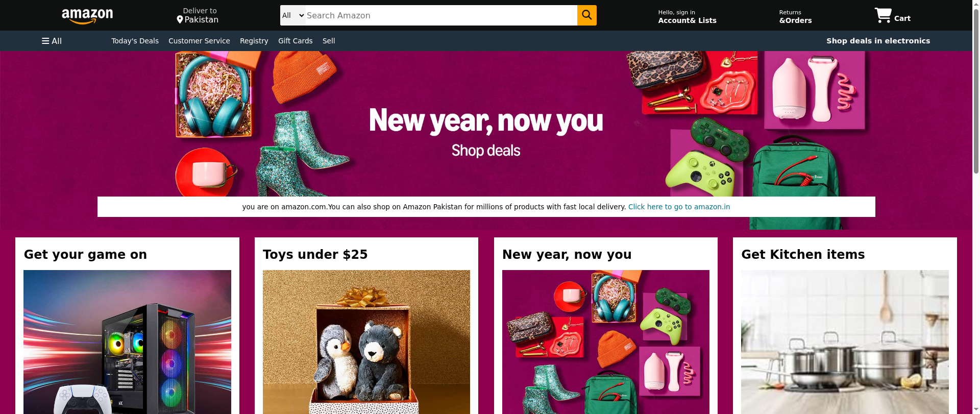Open the shopping cart icon
This screenshot has height=414, width=980.
[883, 15]
